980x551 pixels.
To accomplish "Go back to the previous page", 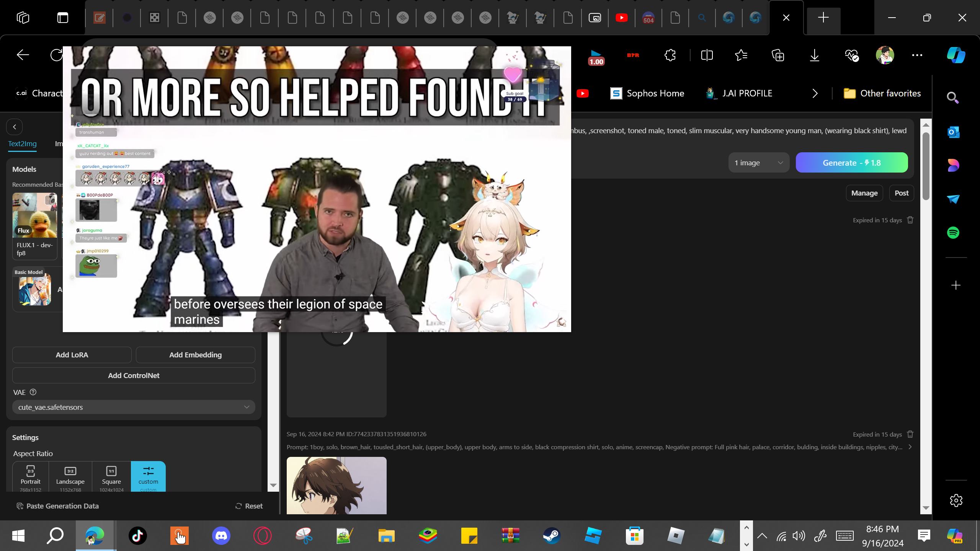I will 23,55.
